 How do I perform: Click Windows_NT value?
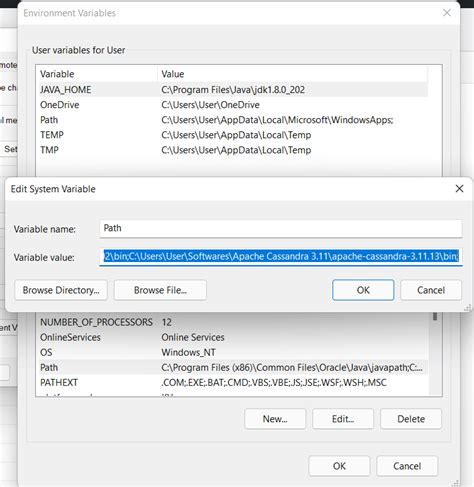[x=188, y=352]
